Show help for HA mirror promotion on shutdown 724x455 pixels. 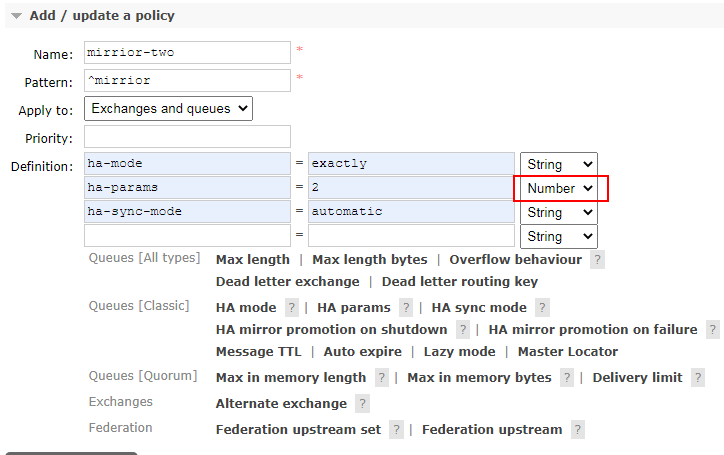click(463, 330)
